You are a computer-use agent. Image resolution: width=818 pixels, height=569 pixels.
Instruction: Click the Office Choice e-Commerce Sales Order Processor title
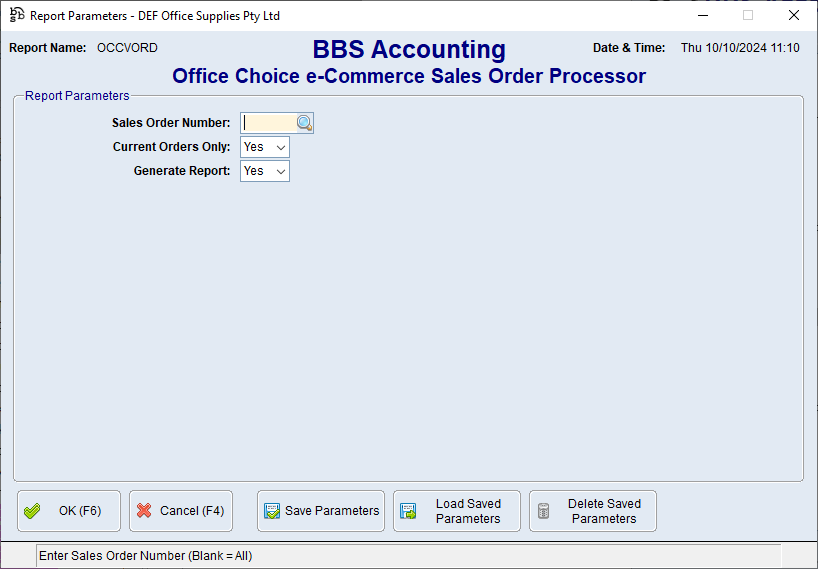[409, 76]
